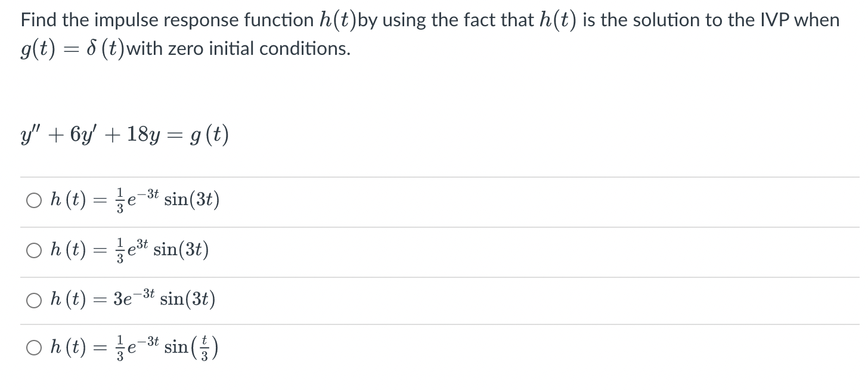Click the first answer's radio circle
Image resolution: width=868 pixels, height=390 pixels.
point(33,200)
